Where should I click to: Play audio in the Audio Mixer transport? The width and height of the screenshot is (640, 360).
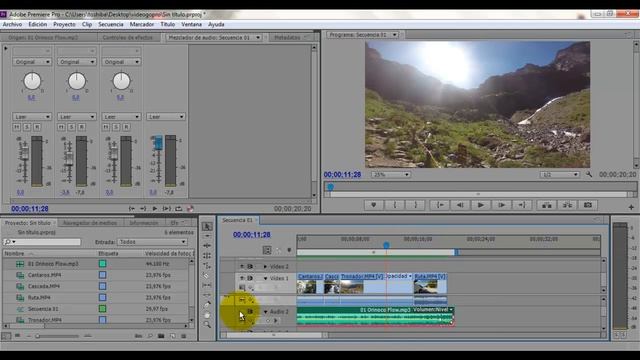pos(155,209)
